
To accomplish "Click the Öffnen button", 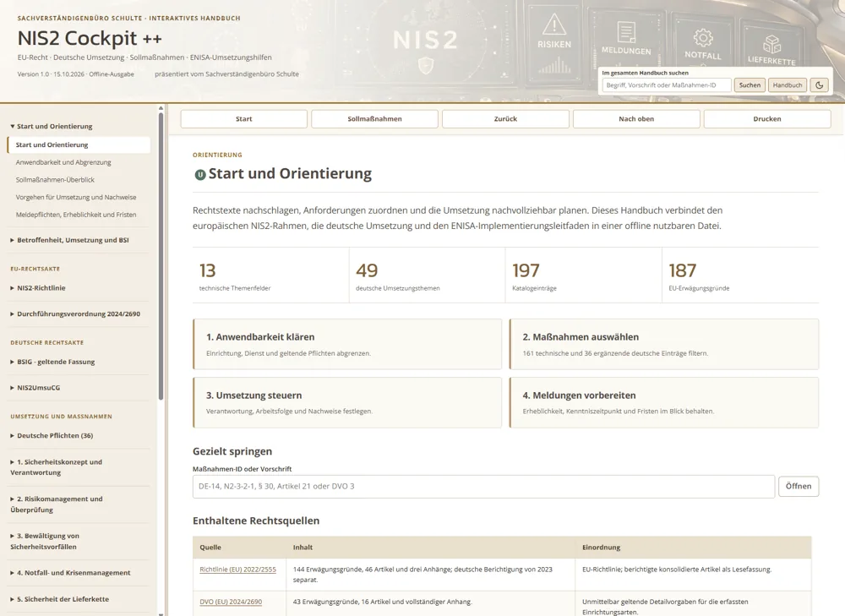I will pyautogui.click(x=799, y=486).
